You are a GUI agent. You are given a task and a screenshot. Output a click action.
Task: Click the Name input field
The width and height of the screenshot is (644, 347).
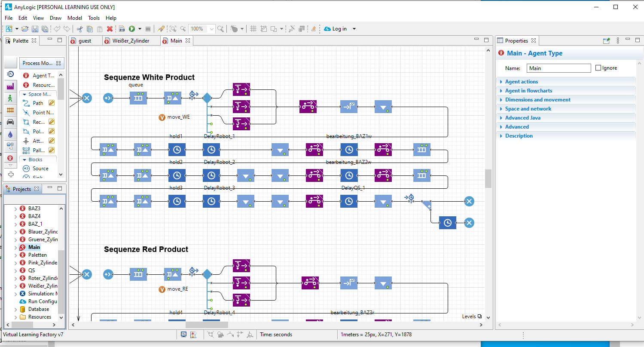pyautogui.click(x=559, y=68)
